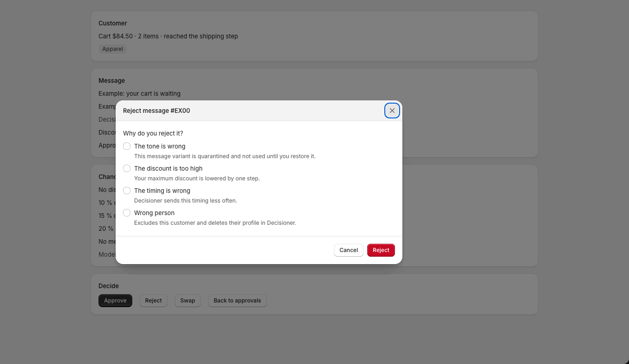Pick the 'Wrong person' radio option

[x=127, y=213]
